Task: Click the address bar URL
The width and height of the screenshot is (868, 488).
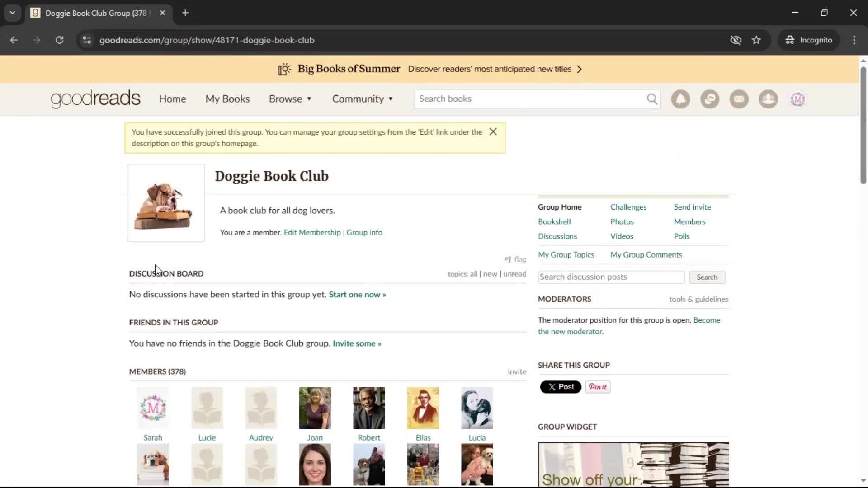Action: pos(207,40)
